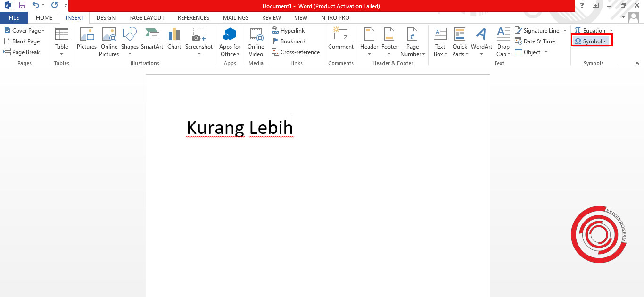This screenshot has height=297, width=644.
Task: Switch to the DESIGN tab
Action: [x=106, y=17]
